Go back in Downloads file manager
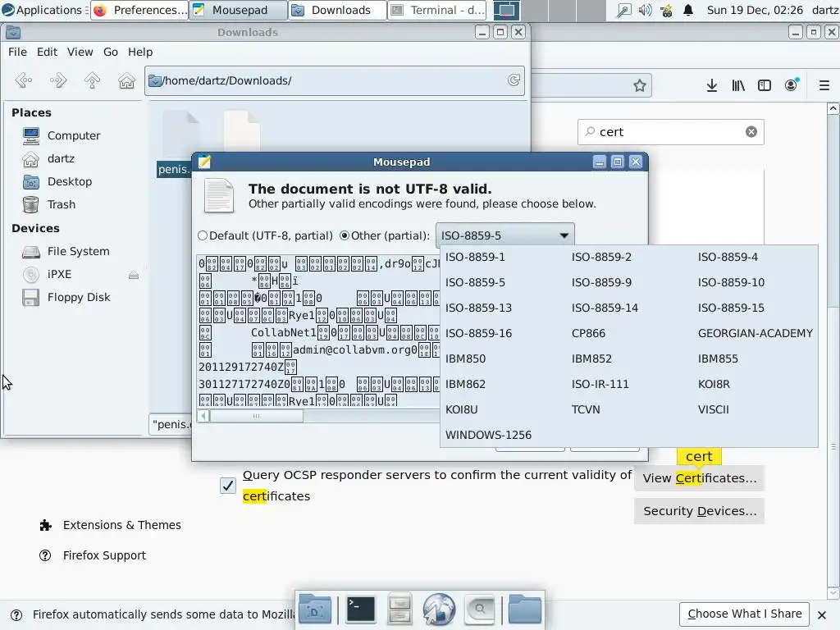This screenshot has height=630, width=840. [24, 80]
